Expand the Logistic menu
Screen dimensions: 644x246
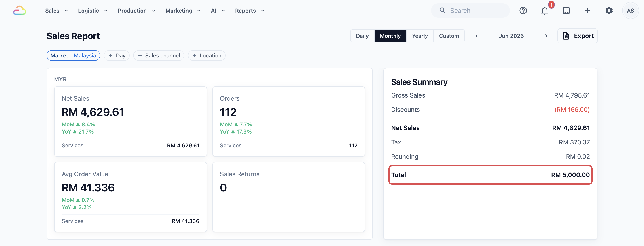pyautogui.click(x=93, y=11)
